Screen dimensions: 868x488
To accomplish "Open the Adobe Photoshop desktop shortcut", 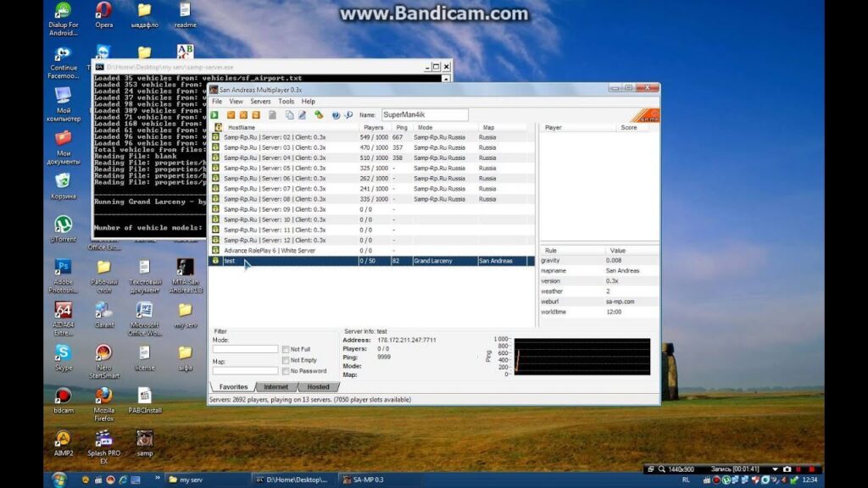I will 63,275.
